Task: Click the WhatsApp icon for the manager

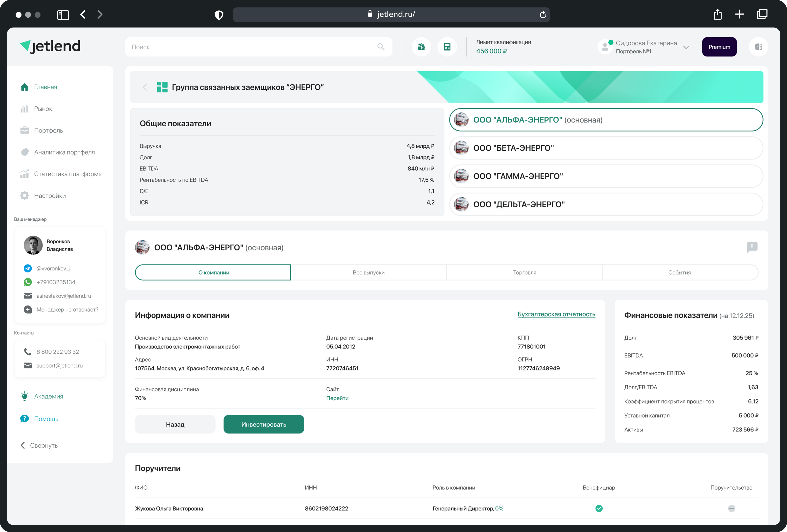Action: [28, 282]
